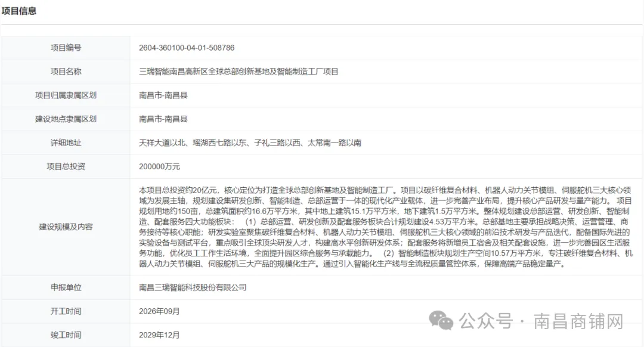Select investment value 200000万元
The height and width of the screenshot is (347, 644).
159,166
